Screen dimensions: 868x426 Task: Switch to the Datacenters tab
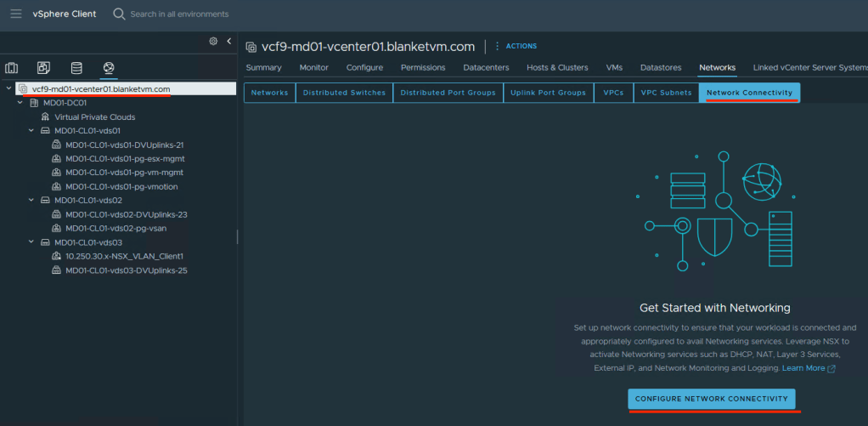[486, 67]
